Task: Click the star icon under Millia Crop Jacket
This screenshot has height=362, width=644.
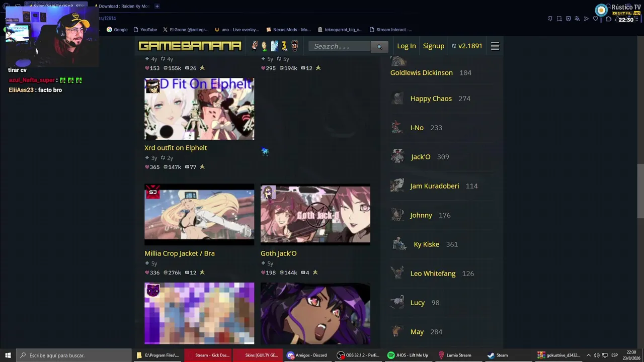Action: pos(202,273)
